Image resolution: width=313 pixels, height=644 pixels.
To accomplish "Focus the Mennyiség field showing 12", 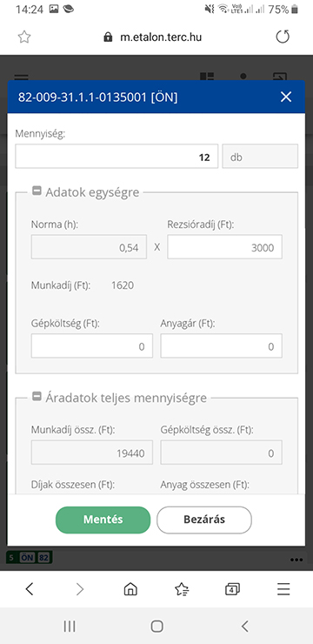I will [117, 157].
